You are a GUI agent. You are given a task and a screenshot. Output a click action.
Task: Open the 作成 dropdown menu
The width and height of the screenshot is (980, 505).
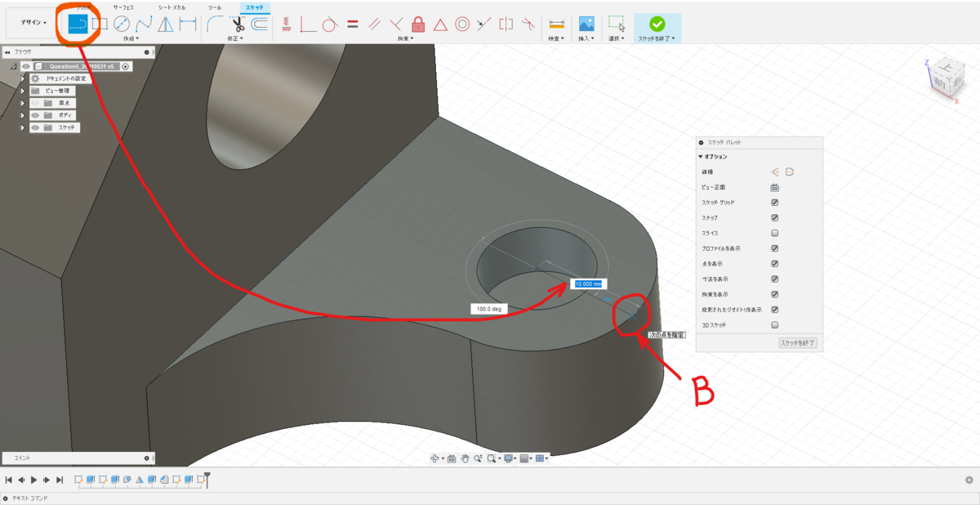[131, 38]
